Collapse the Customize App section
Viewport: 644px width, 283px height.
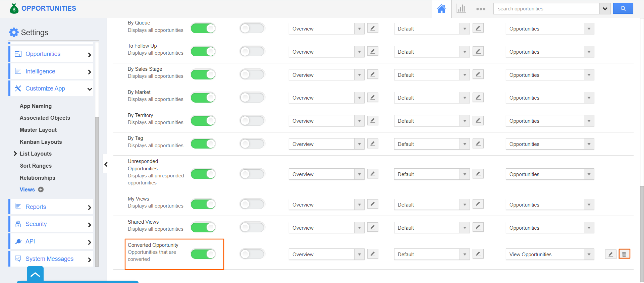[51, 89]
